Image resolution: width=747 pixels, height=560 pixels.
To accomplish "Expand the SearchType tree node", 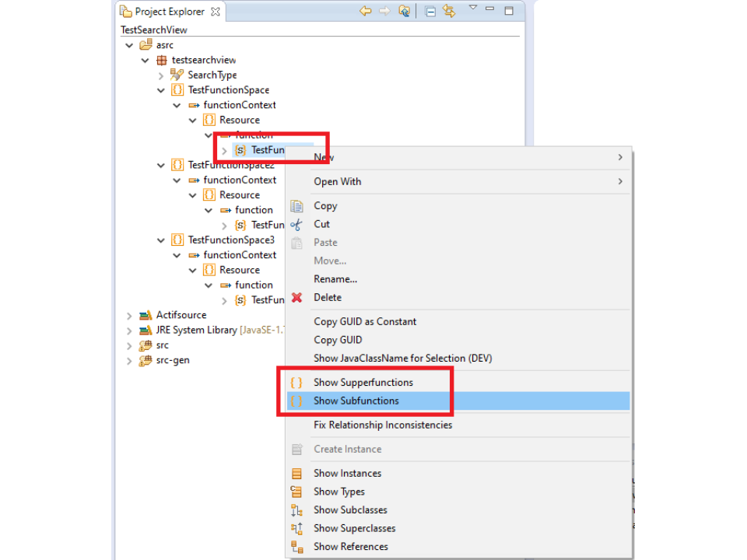I will 161,75.
